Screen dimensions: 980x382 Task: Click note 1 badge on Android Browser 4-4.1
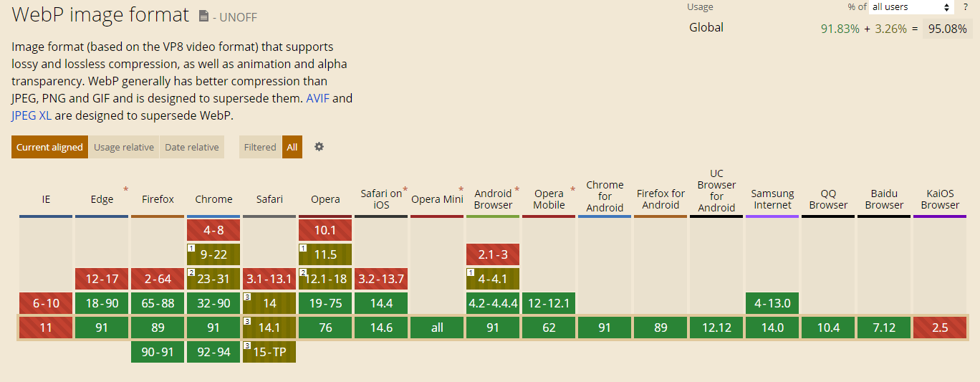coord(471,272)
